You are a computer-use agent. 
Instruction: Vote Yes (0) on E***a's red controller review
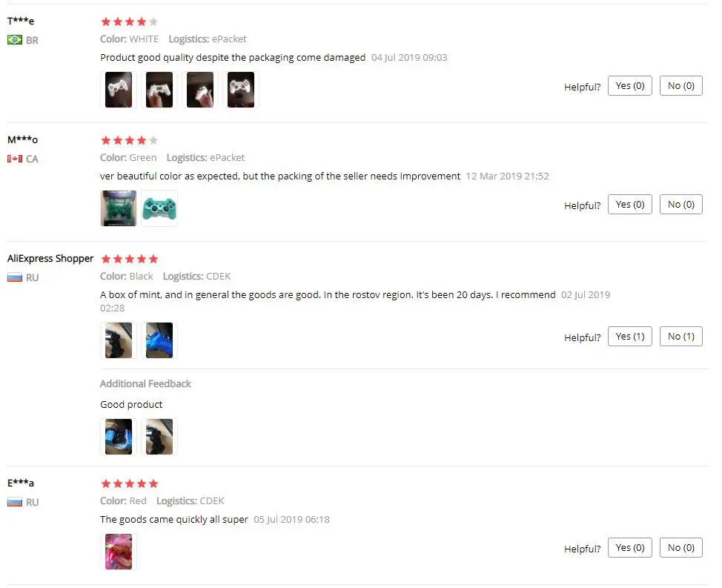click(630, 547)
